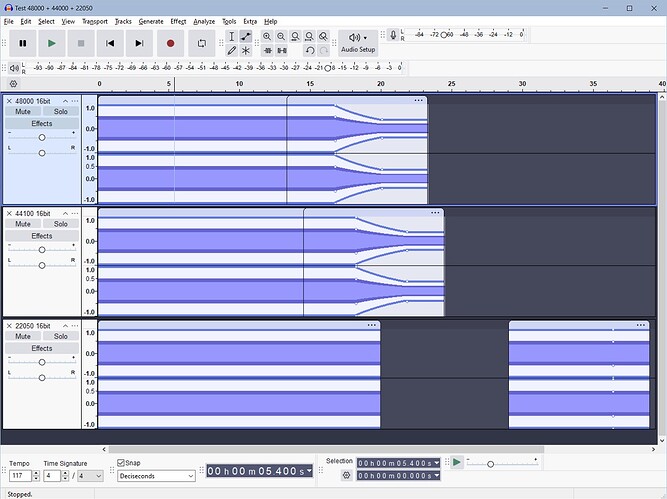The image size is (667, 499).
Task: Skip to start of project
Action: coord(110,43)
